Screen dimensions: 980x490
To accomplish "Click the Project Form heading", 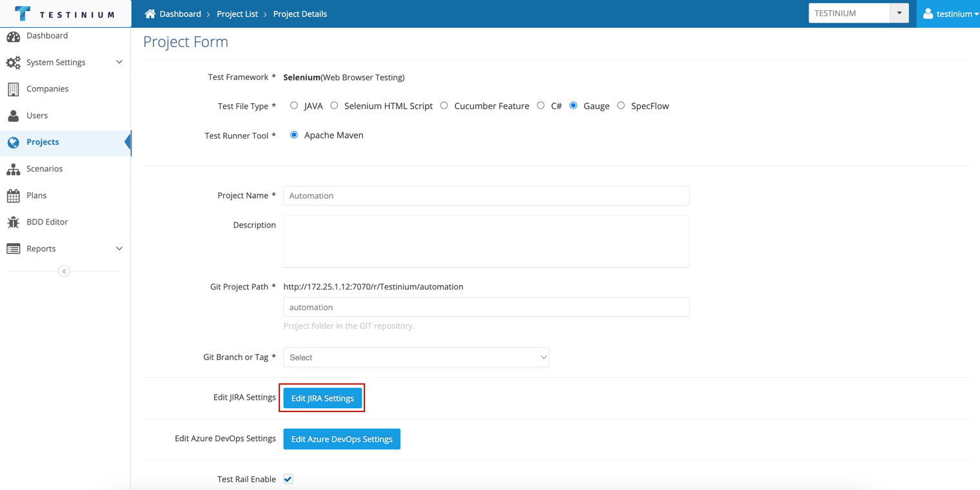I will point(186,42).
